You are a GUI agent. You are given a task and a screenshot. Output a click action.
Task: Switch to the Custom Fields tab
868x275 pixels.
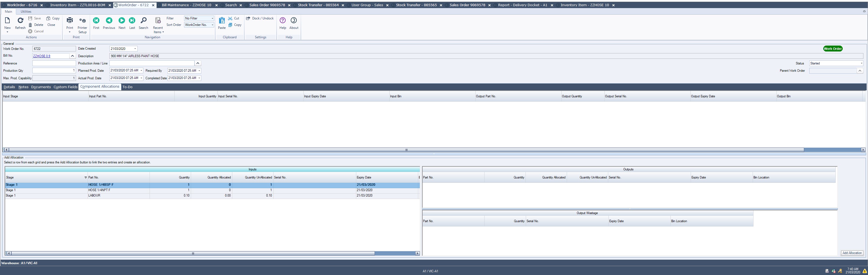pos(65,87)
